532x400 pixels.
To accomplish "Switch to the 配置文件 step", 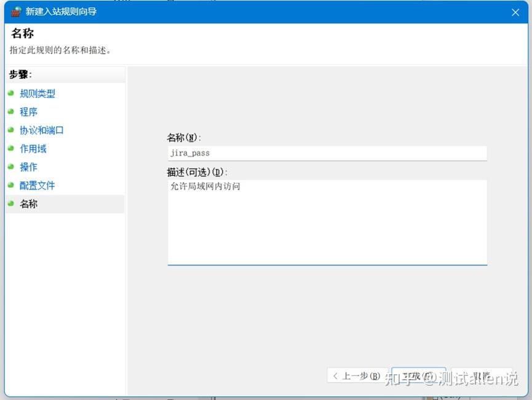I will click(38, 186).
